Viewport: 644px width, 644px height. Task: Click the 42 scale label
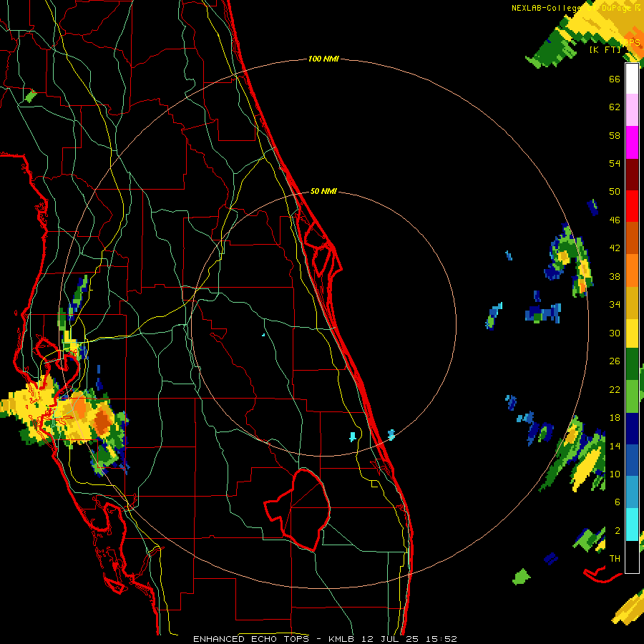615,248
